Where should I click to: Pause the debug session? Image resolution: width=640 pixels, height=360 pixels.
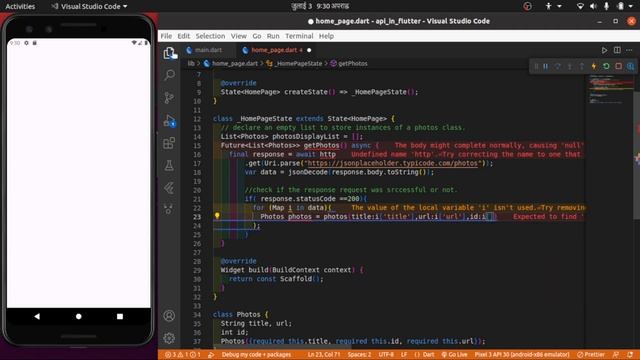pos(546,66)
